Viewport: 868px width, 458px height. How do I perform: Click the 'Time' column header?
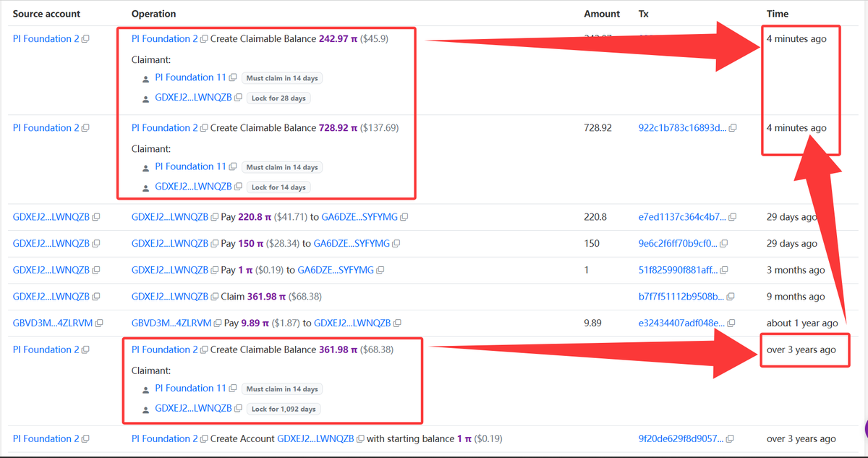[778, 14]
